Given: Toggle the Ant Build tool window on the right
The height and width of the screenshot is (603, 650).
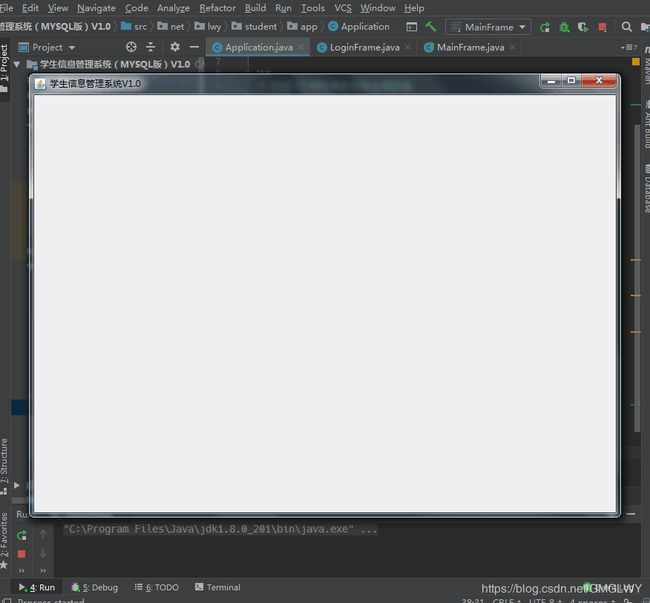Looking at the screenshot, I should tap(647, 124).
